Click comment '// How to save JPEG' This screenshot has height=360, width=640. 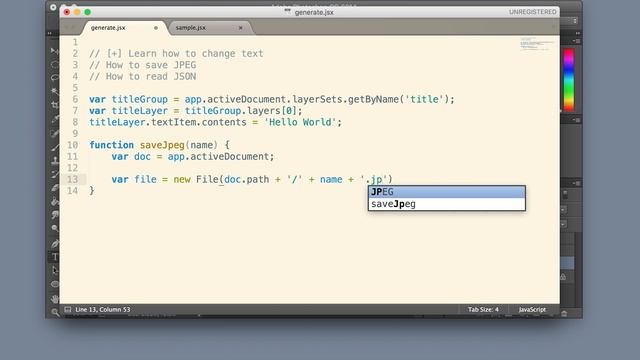point(142,65)
